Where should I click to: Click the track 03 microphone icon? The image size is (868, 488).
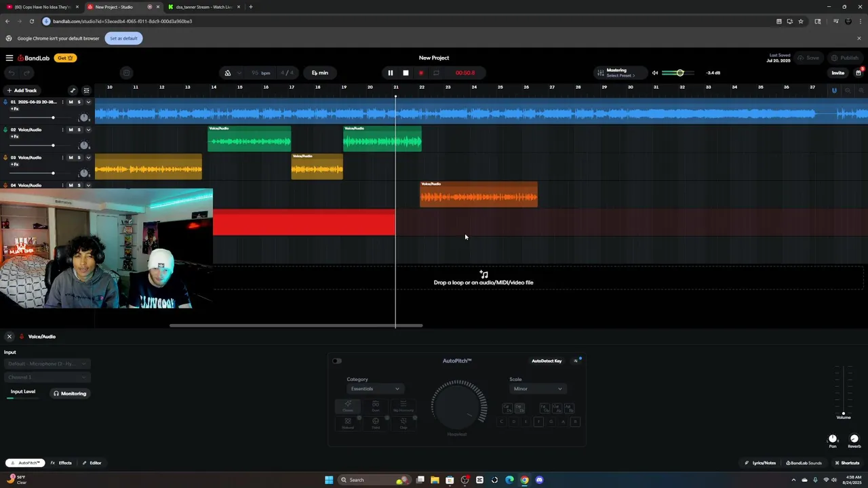coord(6,157)
